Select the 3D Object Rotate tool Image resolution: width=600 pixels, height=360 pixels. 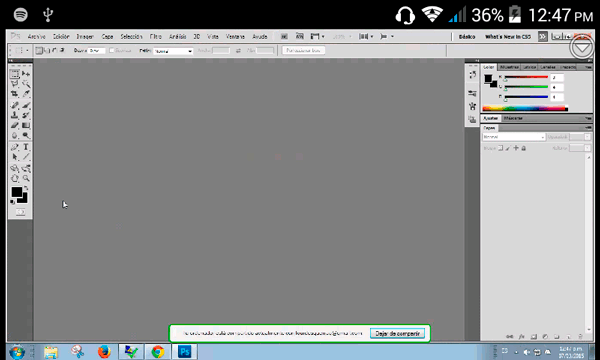[x=15, y=168]
